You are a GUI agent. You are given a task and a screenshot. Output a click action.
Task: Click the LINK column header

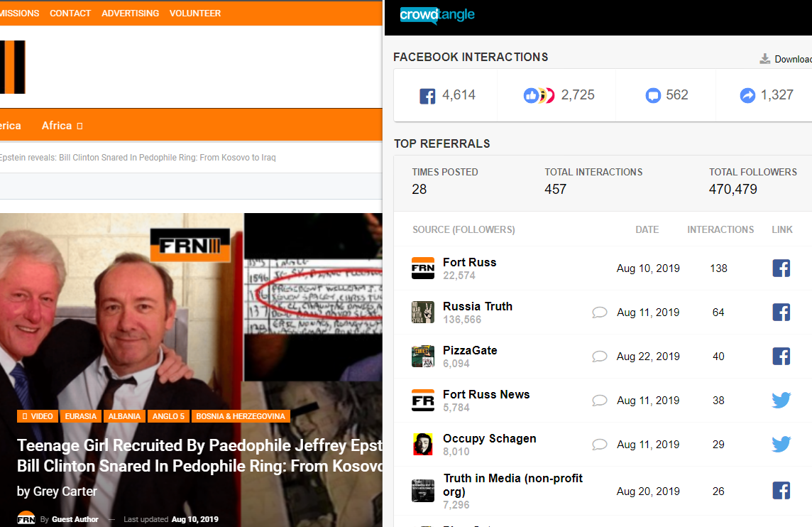tap(782, 229)
